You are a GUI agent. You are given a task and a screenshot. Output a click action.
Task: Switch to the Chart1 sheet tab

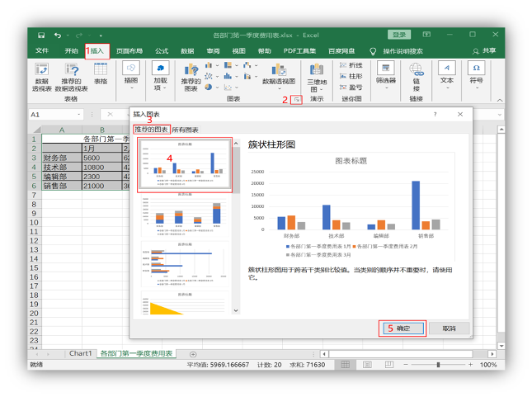pyautogui.click(x=80, y=353)
